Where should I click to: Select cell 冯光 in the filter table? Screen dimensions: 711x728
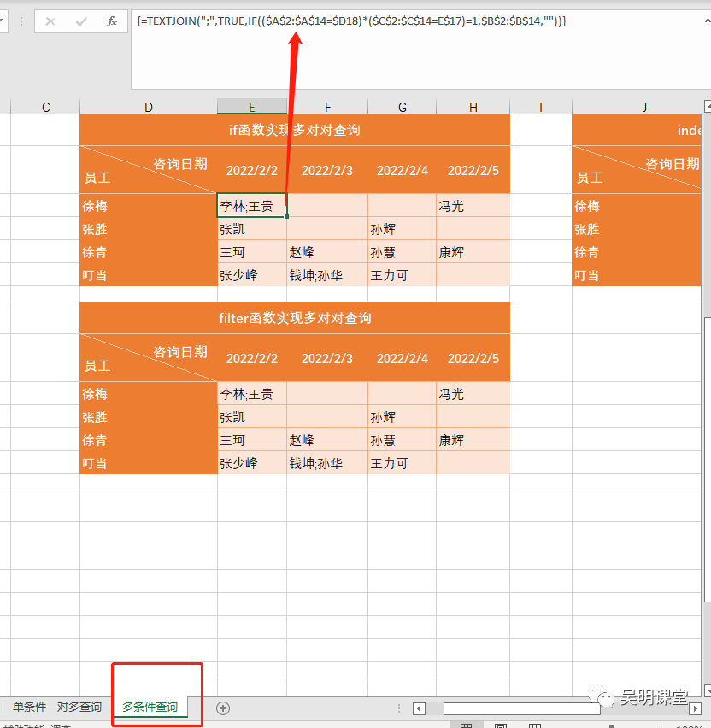click(473, 394)
